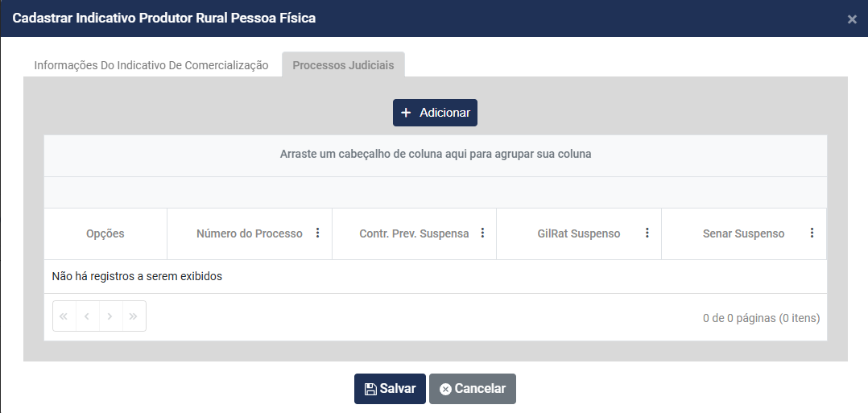Open GilRat Suspenso column menu icon
The height and width of the screenshot is (413, 868).
click(647, 233)
